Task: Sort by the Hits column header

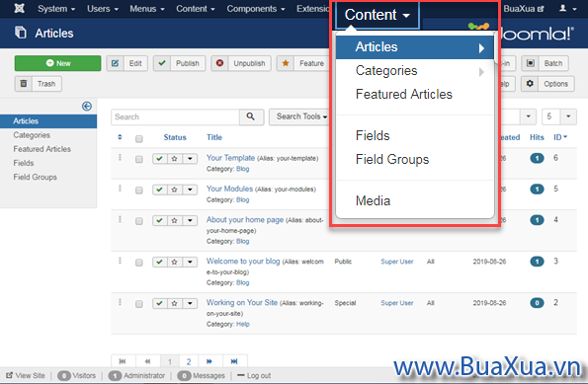Action: pos(537,137)
